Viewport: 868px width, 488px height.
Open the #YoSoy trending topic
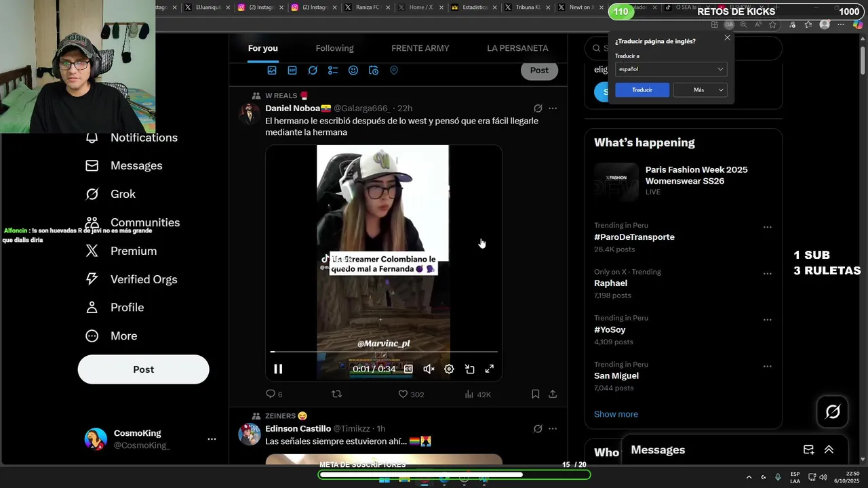click(610, 329)
